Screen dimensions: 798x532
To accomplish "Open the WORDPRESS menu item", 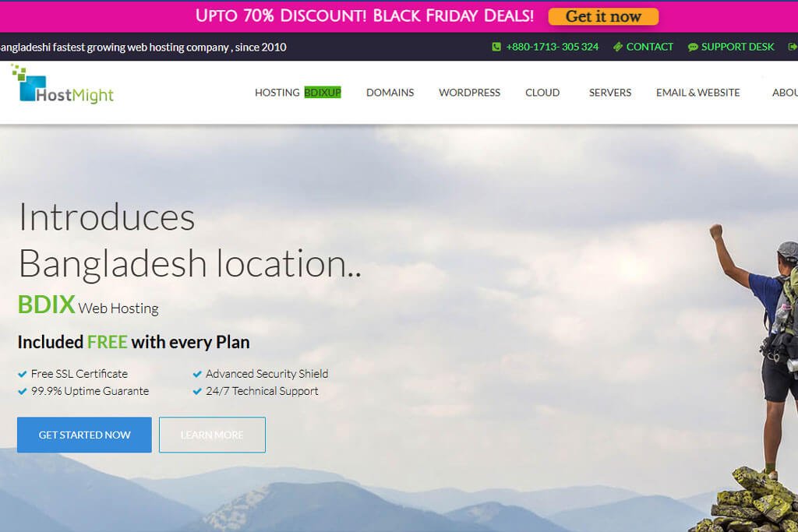I will 469,93.
